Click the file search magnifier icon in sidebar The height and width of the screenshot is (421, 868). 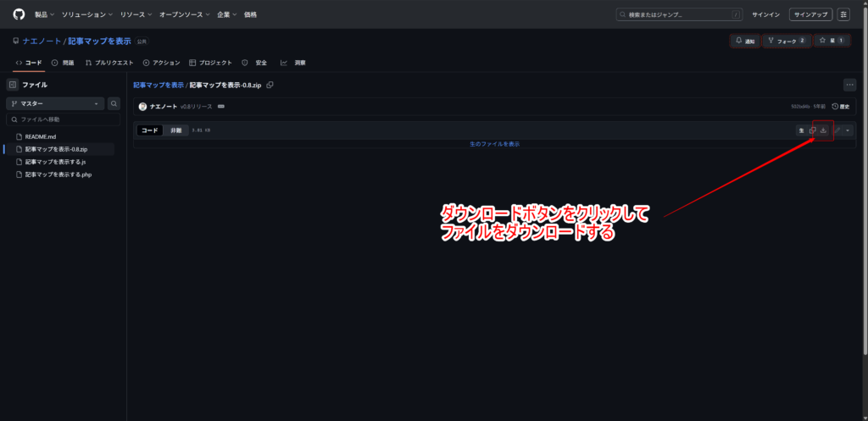(114, 103)
